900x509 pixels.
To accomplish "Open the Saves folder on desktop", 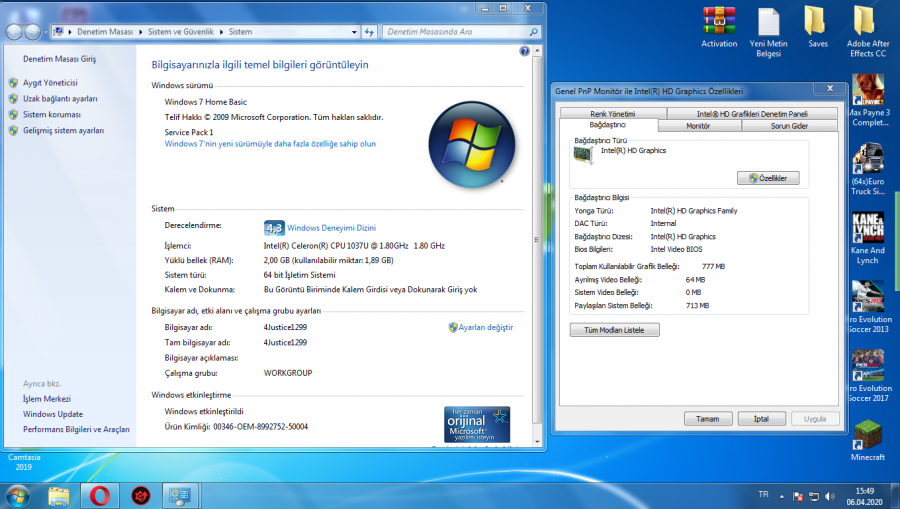I will 817,26.
